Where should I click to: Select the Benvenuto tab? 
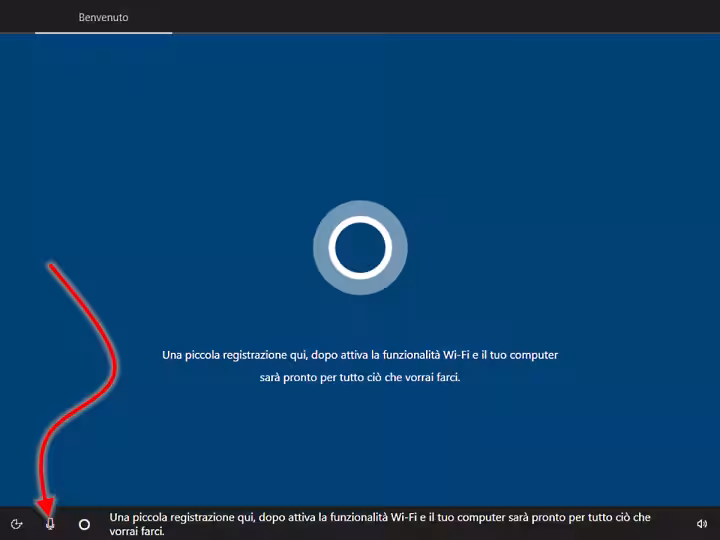[x=103, y=17]
